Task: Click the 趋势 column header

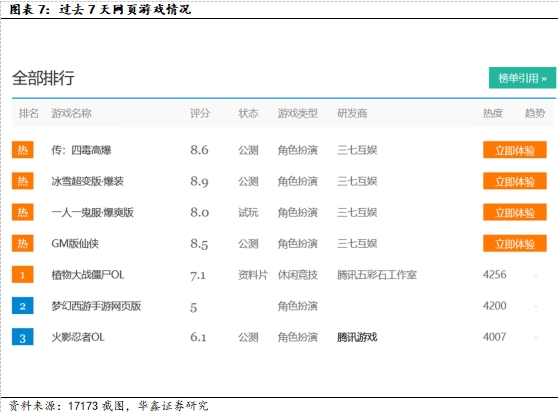Action: [x=535, y=113]
